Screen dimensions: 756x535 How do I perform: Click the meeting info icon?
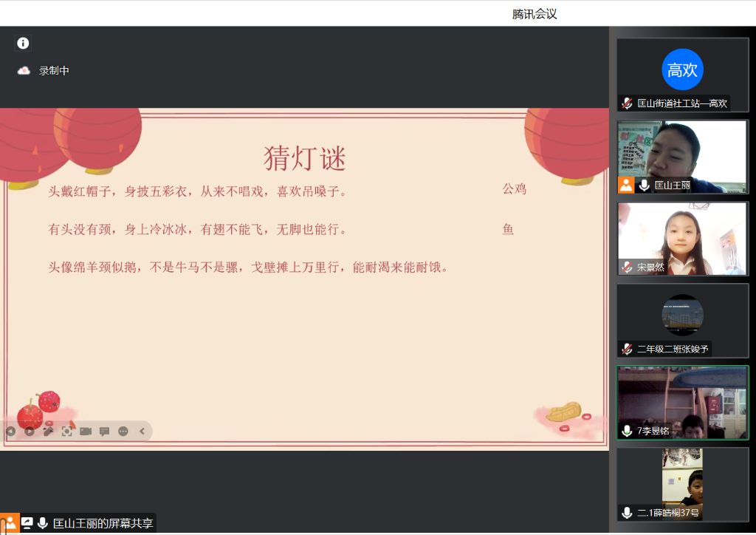click(23, 44)
